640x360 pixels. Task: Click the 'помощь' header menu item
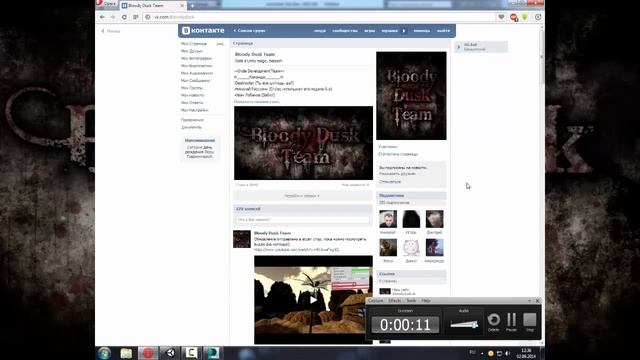(x=422, y=31)
